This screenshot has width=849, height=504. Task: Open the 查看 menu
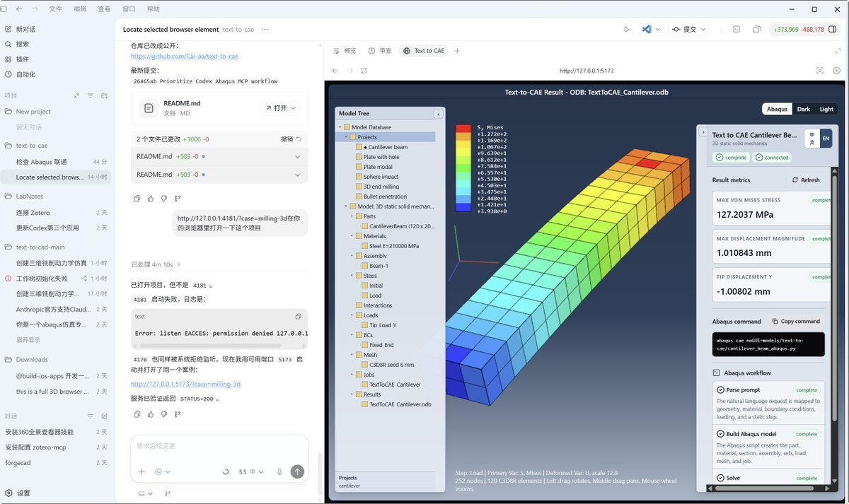[104, 9]
